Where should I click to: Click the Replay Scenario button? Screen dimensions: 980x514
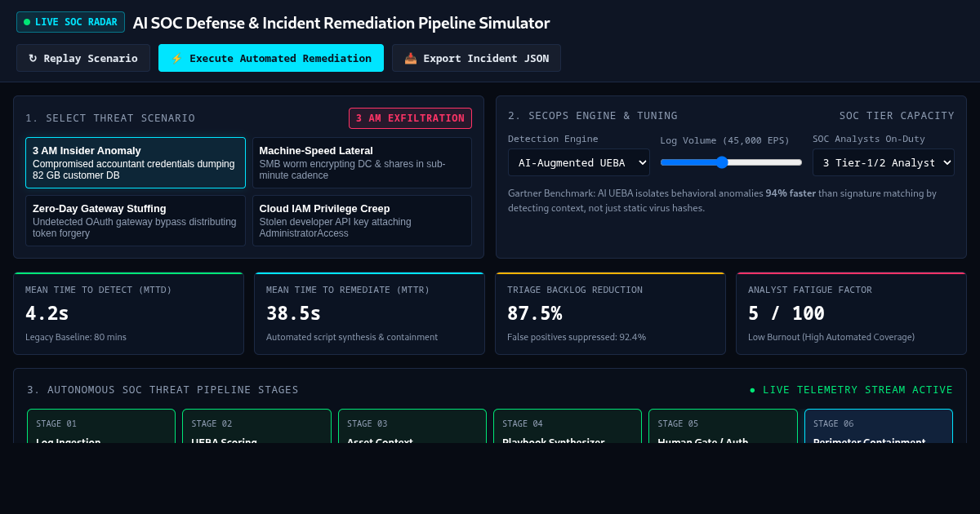pos(83,58)
